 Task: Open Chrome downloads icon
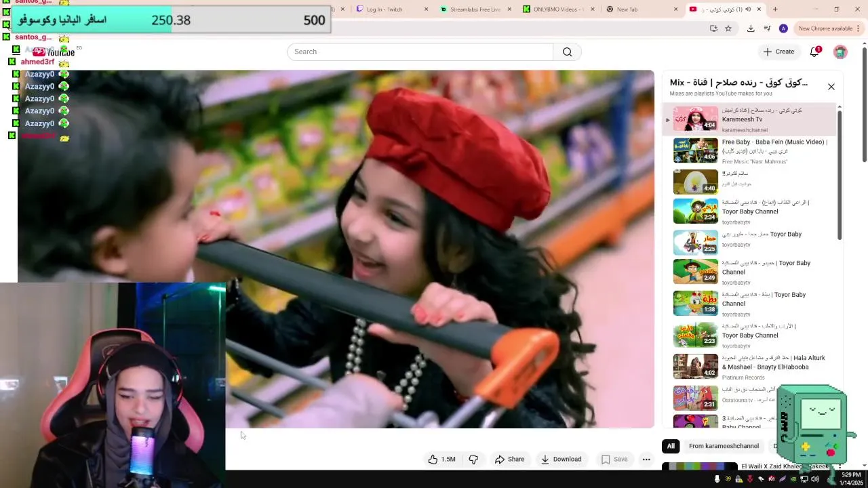pyautogui.click(x=751, y=28)
